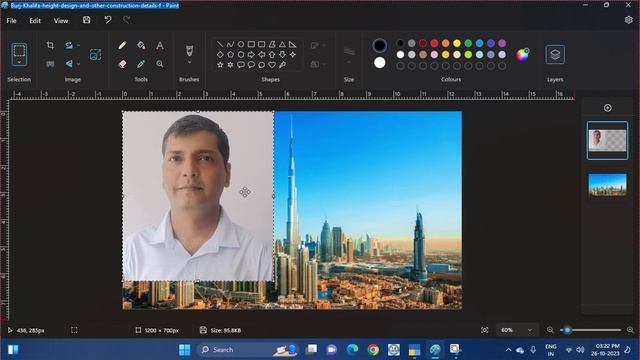Click the Crop tool icon
This screenshot has height=360, width=640.
50,45
